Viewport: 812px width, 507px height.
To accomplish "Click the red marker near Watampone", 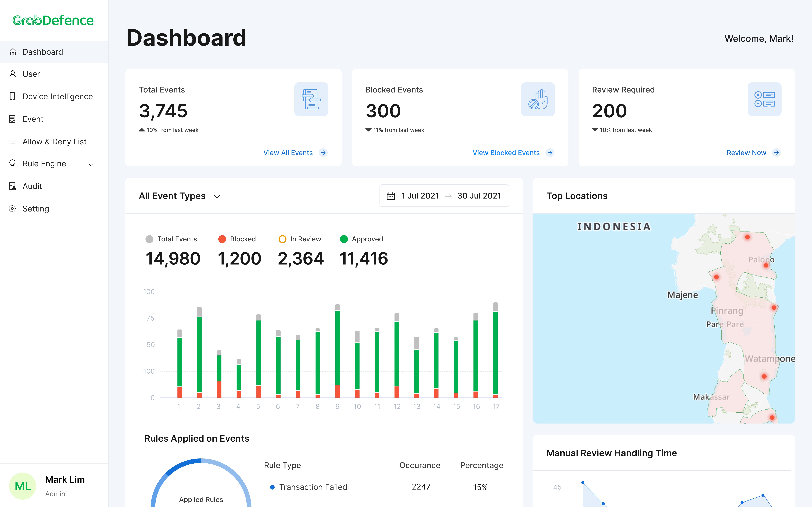I will pyautogui.click(x=764, y=376).
